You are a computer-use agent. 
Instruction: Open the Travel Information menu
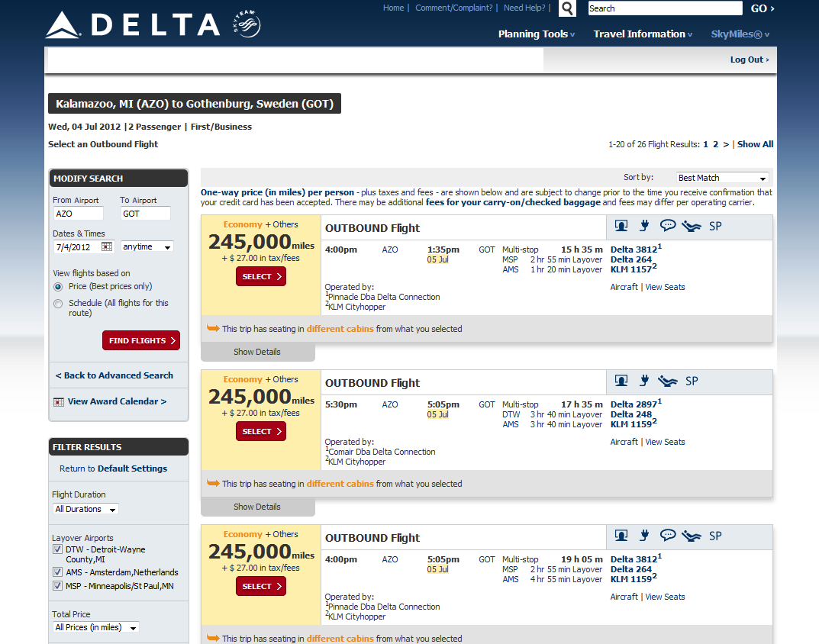click(x=643, y=34)
